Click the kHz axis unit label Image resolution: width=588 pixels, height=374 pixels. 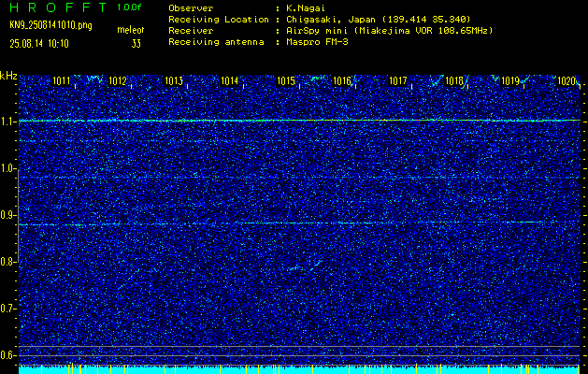click(x=8, y=76)
